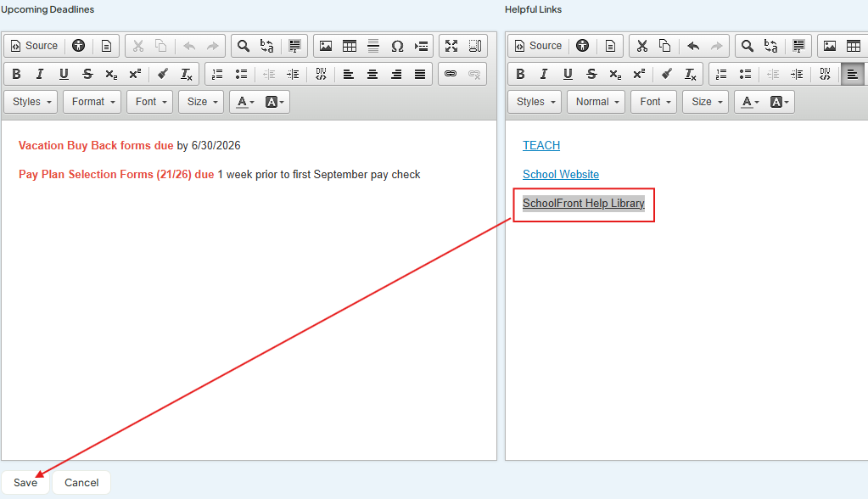
Task: Click Accessibility Checker in Upcoming Deadlines editor
Action: pos(78,46)
